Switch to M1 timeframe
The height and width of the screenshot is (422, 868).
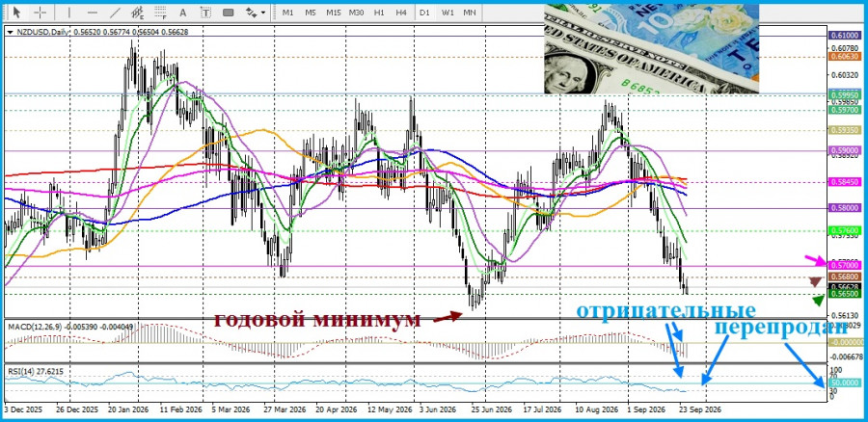[x=287, y=13]
